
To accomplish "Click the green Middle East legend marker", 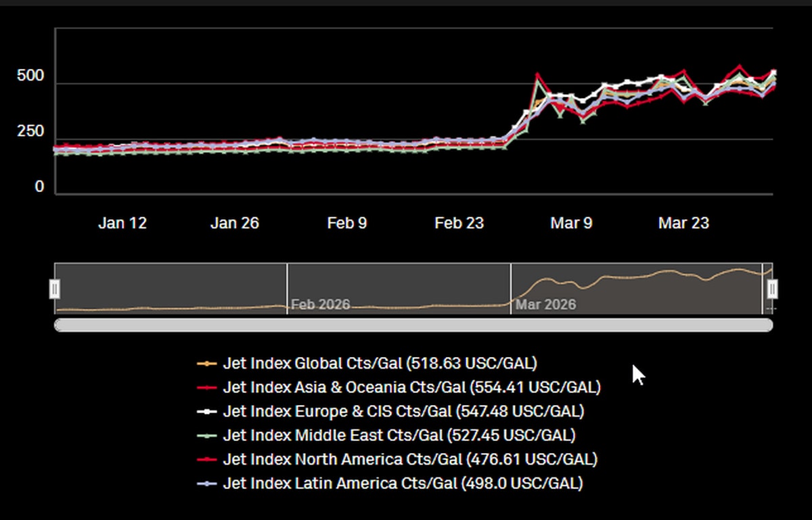I will (206, 435).
